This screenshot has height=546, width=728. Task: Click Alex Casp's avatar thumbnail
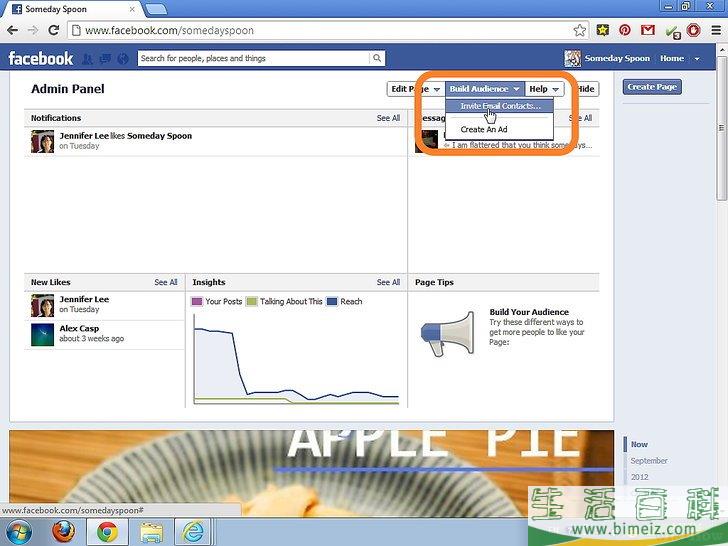(42, 335)
